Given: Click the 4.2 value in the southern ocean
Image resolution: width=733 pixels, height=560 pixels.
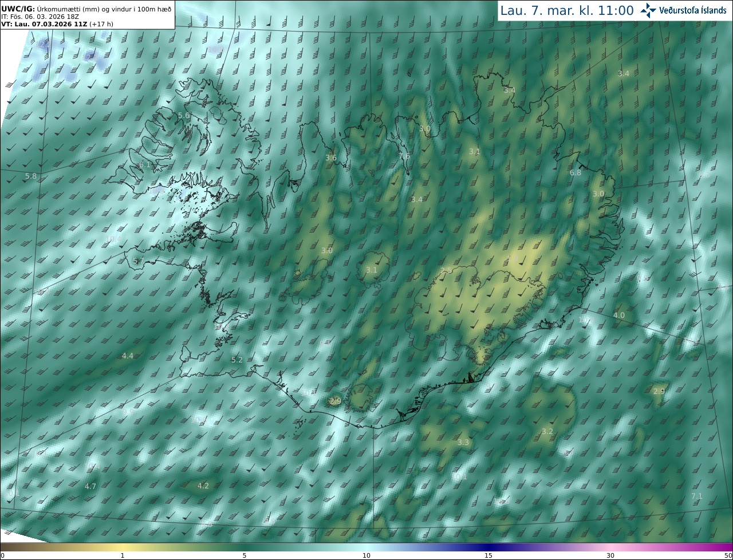Looking at the screenshot, I should point(203,486).
